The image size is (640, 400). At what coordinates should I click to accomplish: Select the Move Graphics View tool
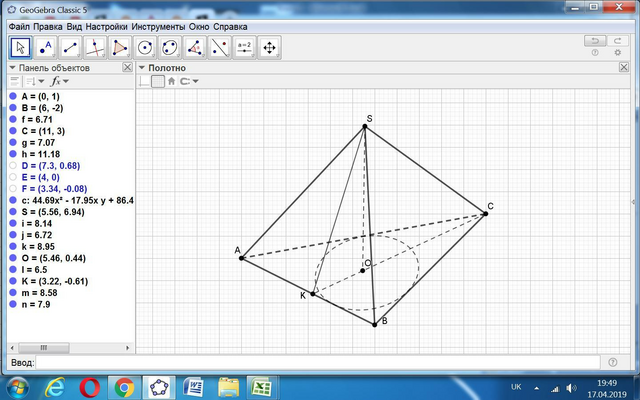tap(269, 47)
